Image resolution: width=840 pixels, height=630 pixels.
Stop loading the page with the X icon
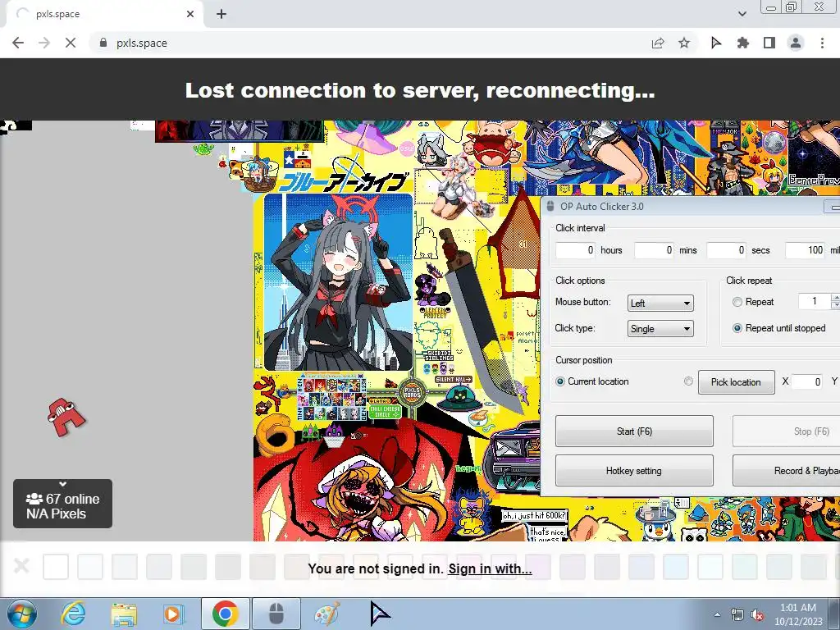pos(71,43)
